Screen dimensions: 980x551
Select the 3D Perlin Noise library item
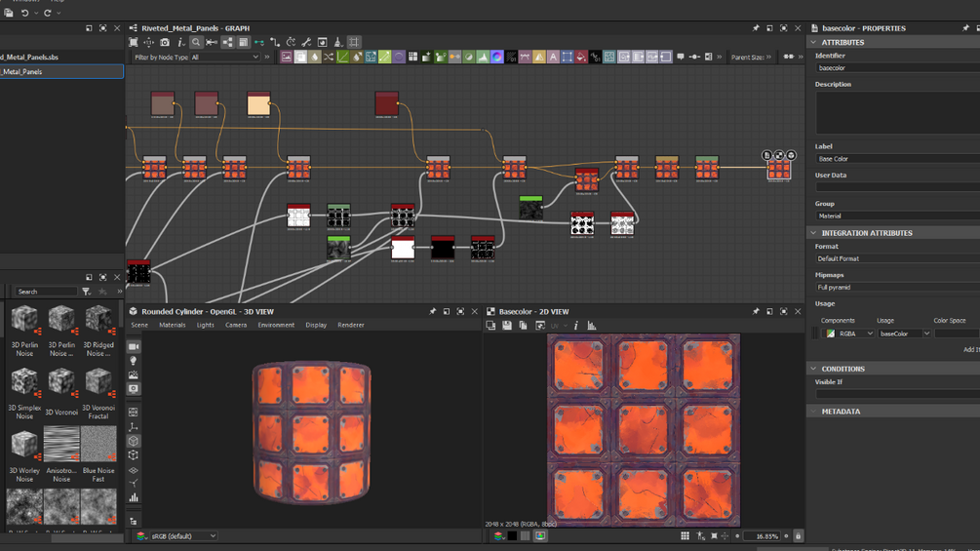[24, 332]
